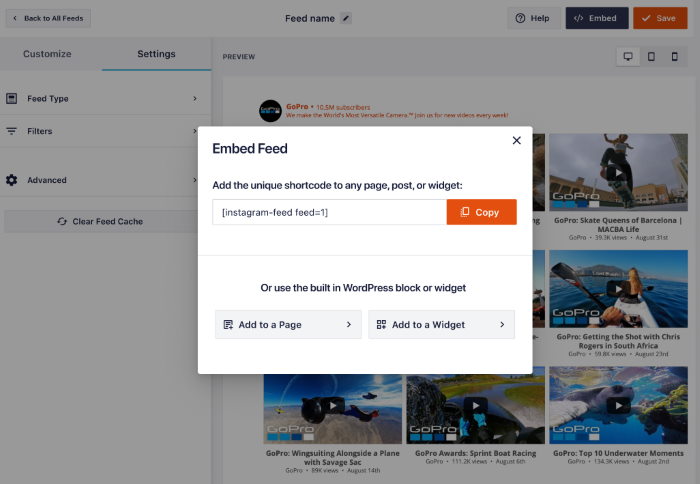The image size is (700, 484).
Task: Click the GoPro channel avatar
Action: click(x=271, y=111)
